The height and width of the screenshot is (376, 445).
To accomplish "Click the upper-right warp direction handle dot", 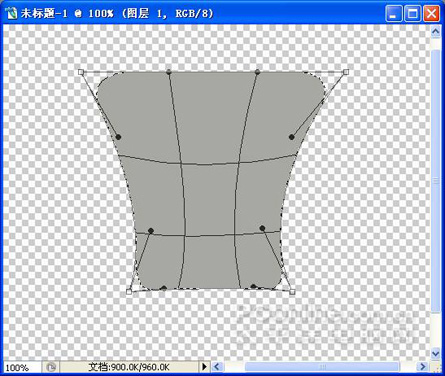I will coord(292,137).
